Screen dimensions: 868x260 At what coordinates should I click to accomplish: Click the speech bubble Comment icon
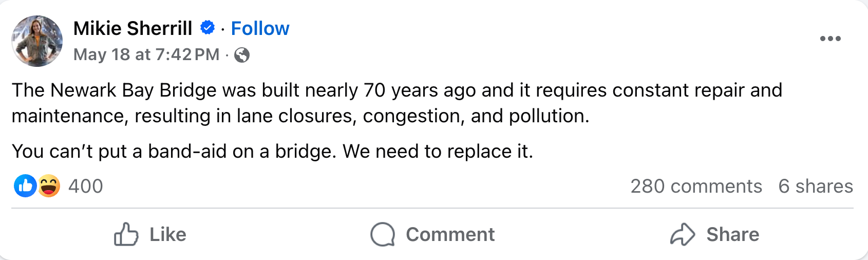(383, 234)
